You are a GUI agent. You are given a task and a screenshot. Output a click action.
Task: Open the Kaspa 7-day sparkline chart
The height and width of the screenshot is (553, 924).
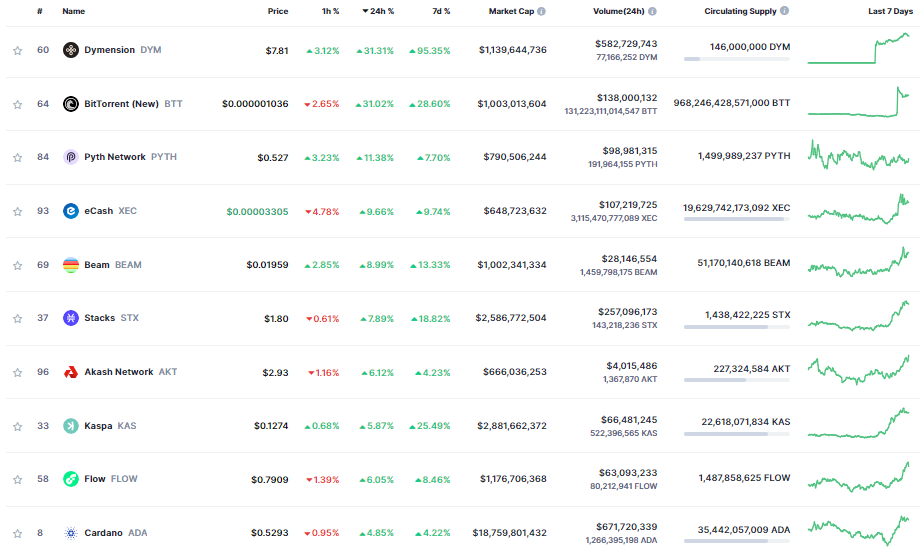tap(859, 424)
